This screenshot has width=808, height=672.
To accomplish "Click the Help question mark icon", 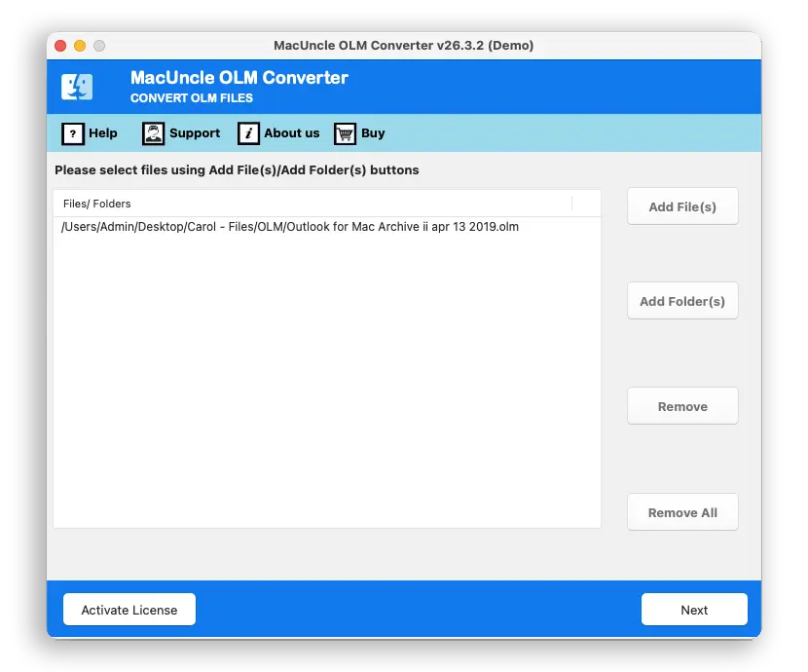I will coord(73,134).
